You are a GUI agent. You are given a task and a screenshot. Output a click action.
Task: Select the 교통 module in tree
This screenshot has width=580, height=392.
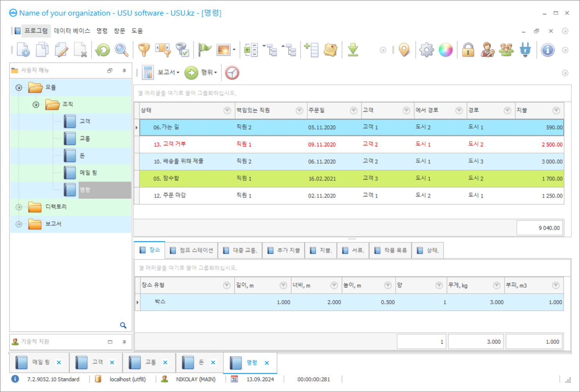point(85,139)
